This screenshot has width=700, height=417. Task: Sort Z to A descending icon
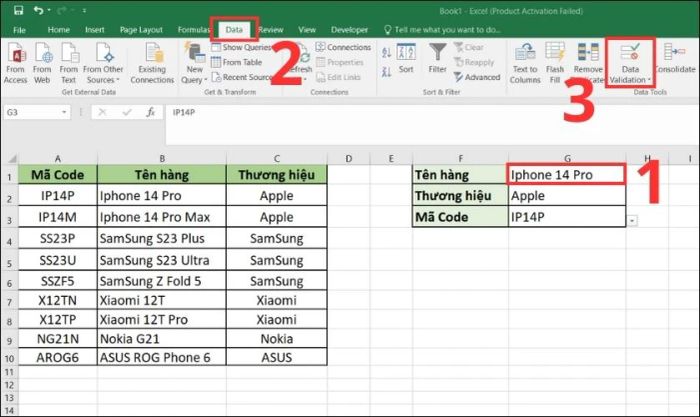coord(387,71)
